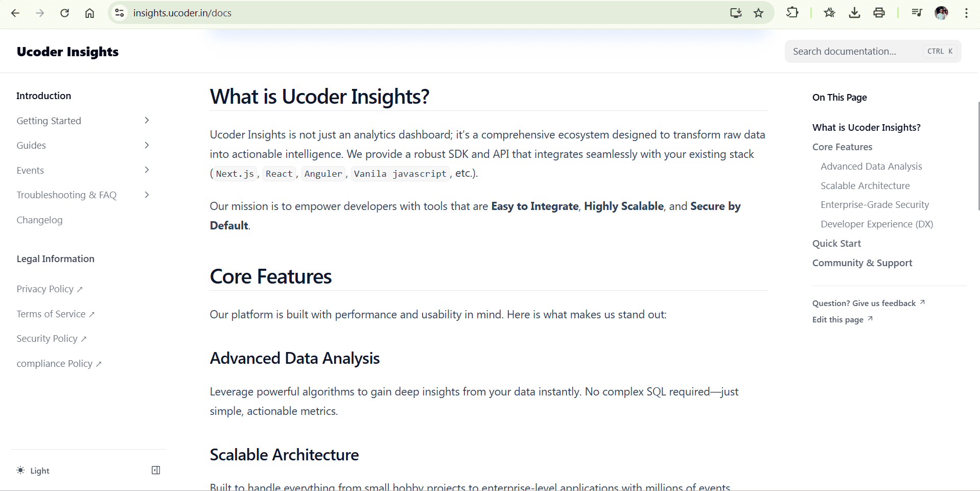This screenshot has height=491, width=980.
Task: Open the browser Extensions icon
Action: (x=792, y=13)
